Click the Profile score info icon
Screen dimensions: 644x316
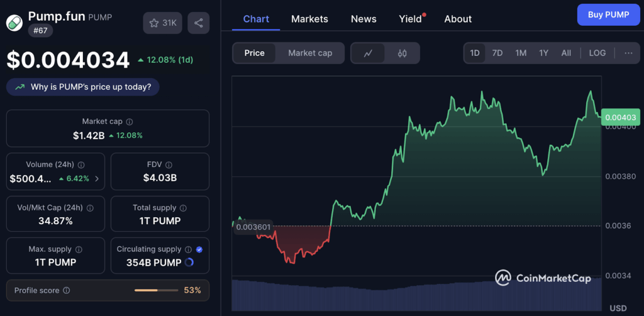click(67, 291)
